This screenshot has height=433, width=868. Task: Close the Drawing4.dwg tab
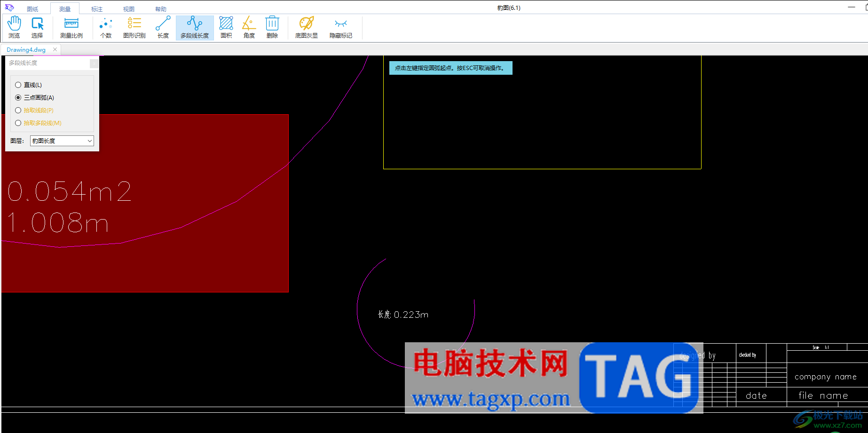[x=55, y=49]
